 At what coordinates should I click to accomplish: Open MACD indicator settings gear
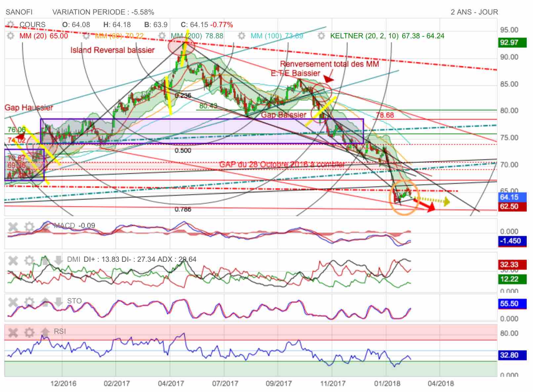click(x=29, y=227)
